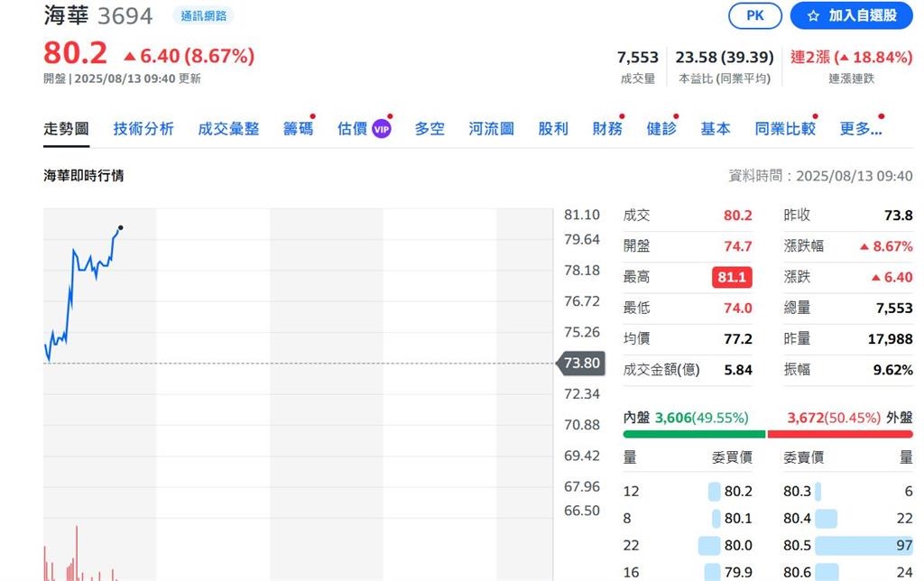Select the 73.80 previous close marker
This screenshot has height=581, width=924.
[581, 364]
